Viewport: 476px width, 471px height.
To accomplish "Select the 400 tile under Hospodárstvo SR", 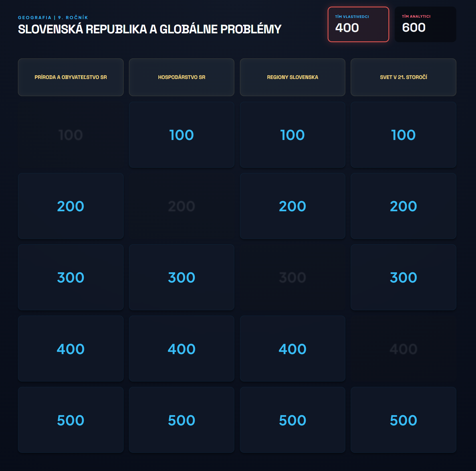I will (x=181, y=348).
